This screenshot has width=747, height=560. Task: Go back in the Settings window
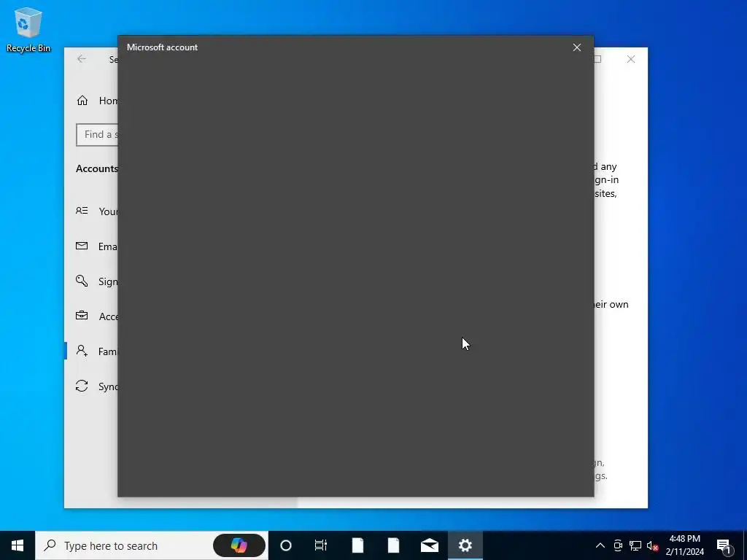pyautogui.click(x=82, y=59)
